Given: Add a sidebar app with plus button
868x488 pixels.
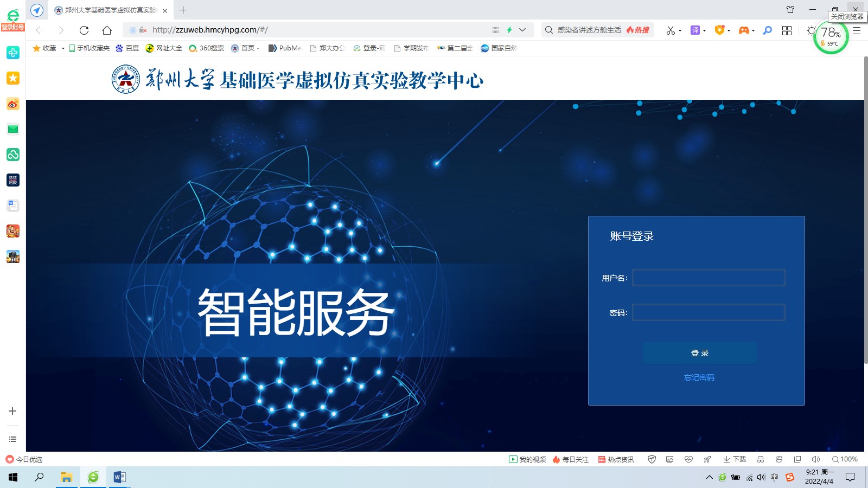Looking at the screenshot, I should coord(12,411).
